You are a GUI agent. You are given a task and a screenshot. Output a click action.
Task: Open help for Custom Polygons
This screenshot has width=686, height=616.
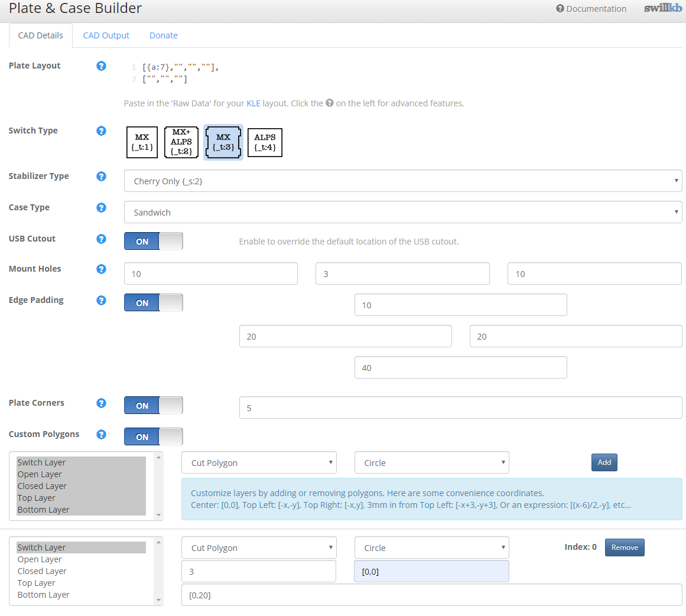pyautogui.click(x=101, y=435)
